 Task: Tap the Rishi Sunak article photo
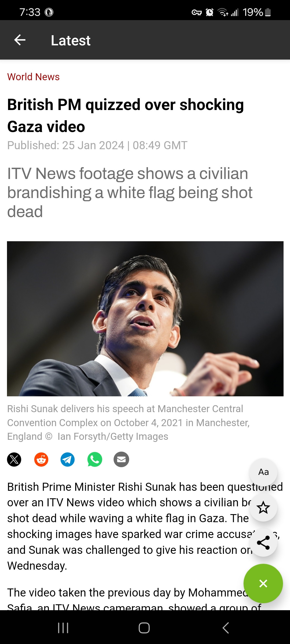(x=145, y=319)
